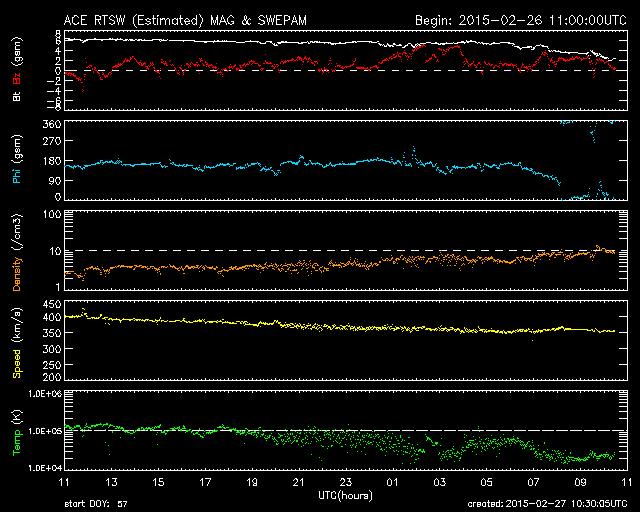Click the 'created: 2015-02-27 10:30:05UTC' timestamp

point(547,504)
